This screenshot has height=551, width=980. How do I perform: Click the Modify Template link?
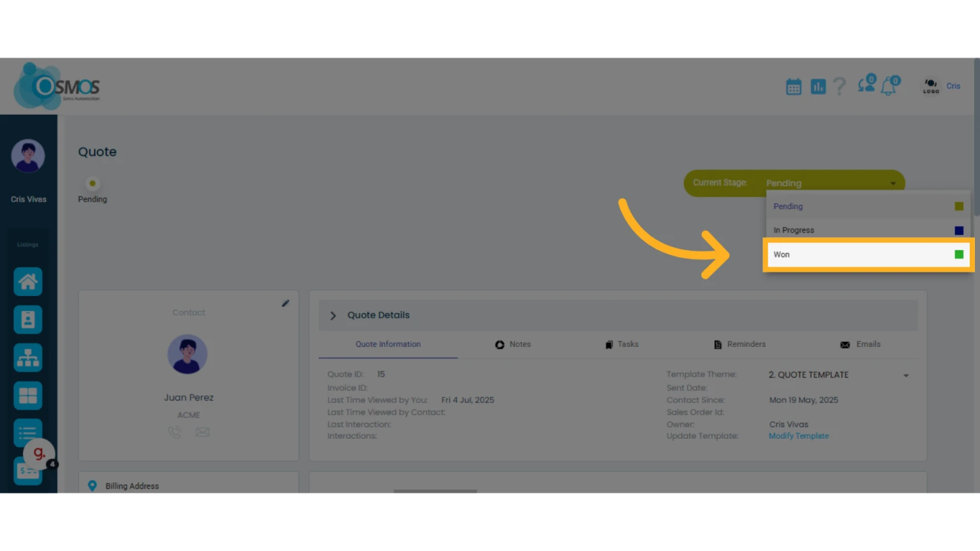(x=799, y=436)
